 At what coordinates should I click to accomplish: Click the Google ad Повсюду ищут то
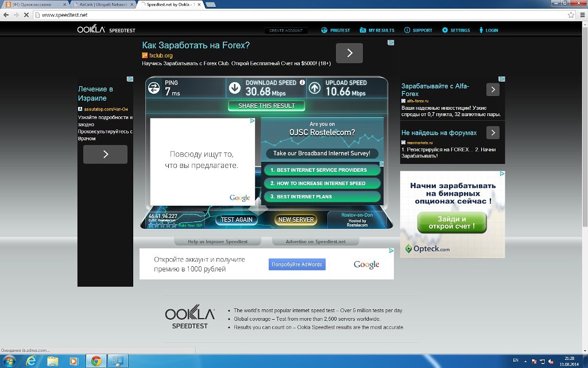pos(202,162)
